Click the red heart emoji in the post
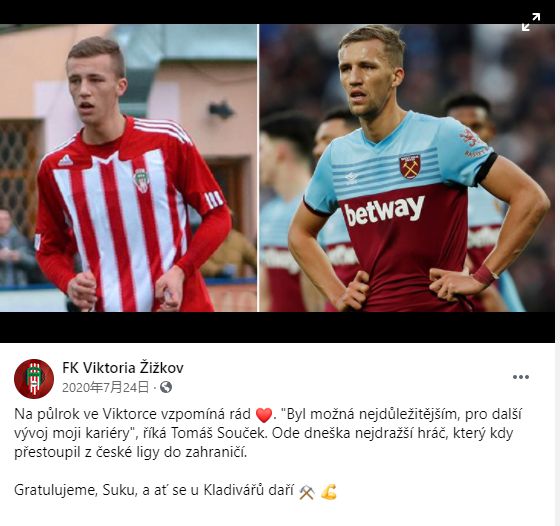 pos(264,415)
